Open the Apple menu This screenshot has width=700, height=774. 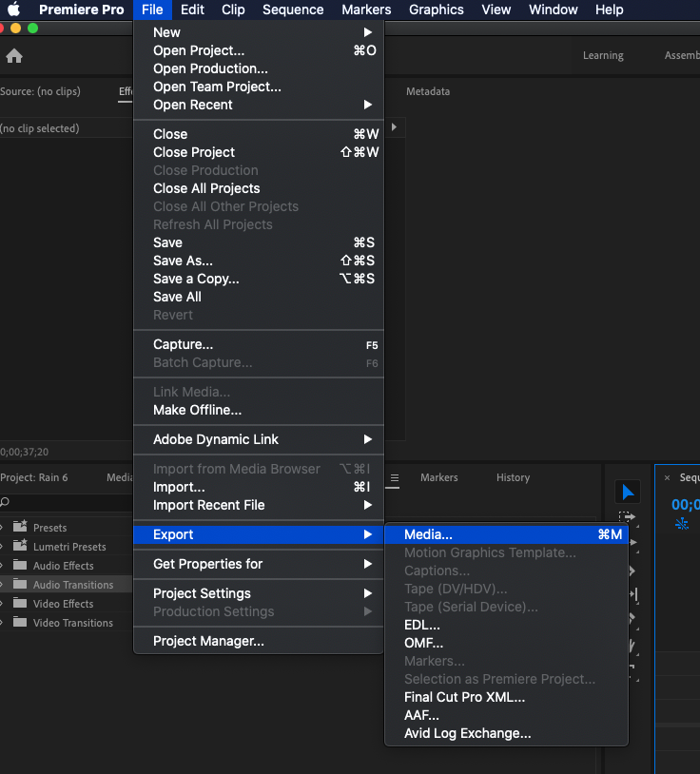tap(14, 10)
